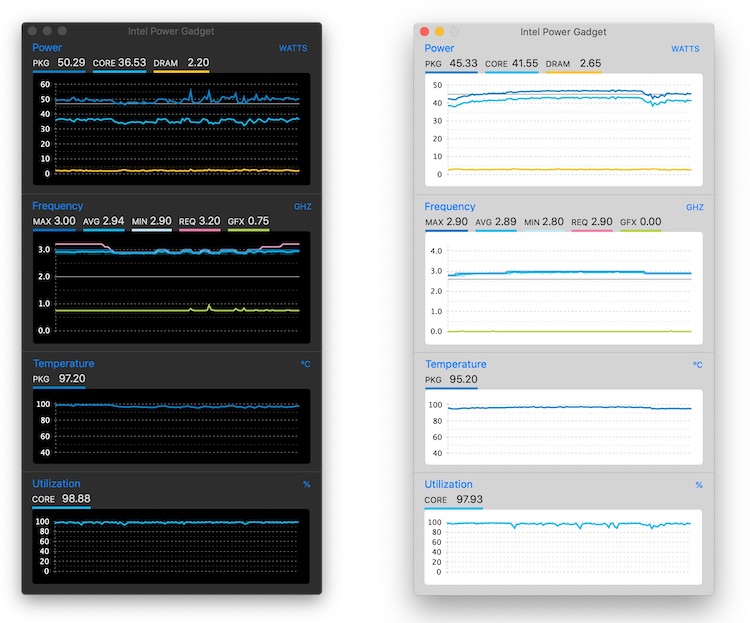Click % unit label in dark window

[x=307, y=485]
